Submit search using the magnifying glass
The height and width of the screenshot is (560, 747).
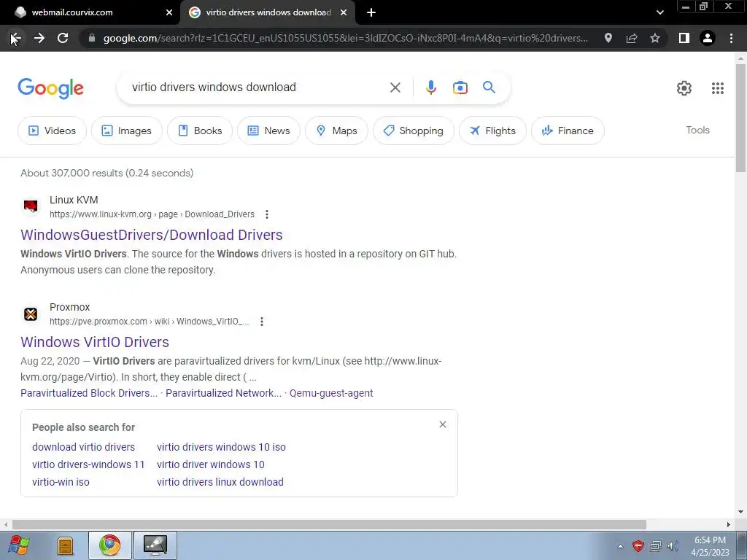[x=489, y=87]
